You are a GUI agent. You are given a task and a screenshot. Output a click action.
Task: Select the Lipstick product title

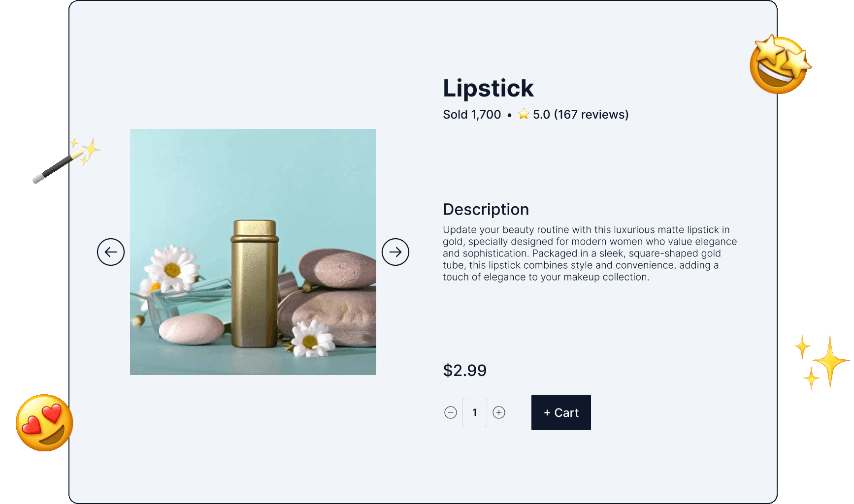pos(488,89)
